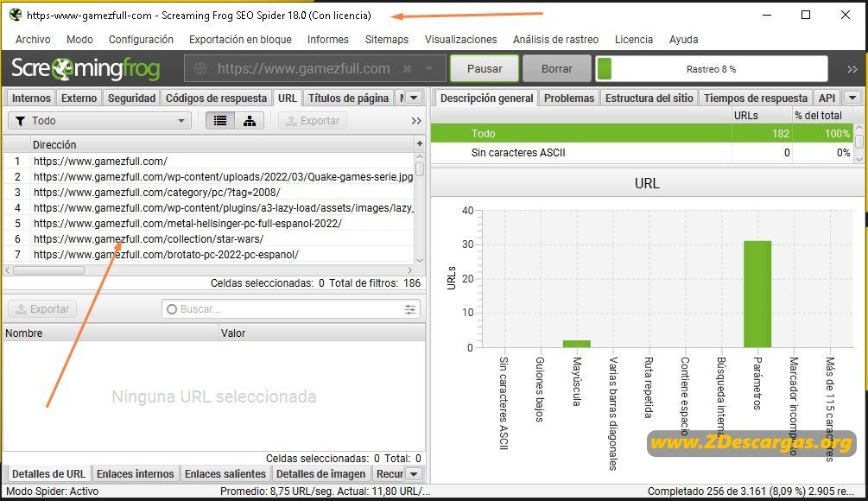Add column with plus icon
Viewport: 868px width, 501px height.
point(420,144)
